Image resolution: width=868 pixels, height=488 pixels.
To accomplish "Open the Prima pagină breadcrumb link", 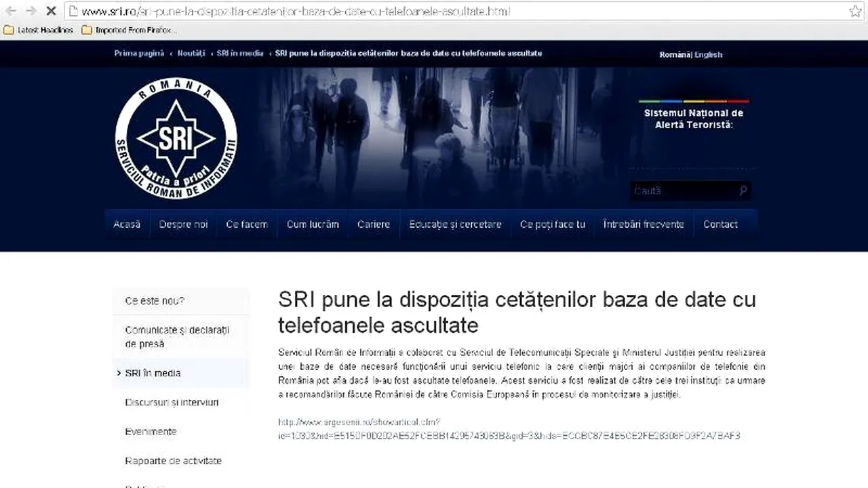I will click(x=138, y=53).
